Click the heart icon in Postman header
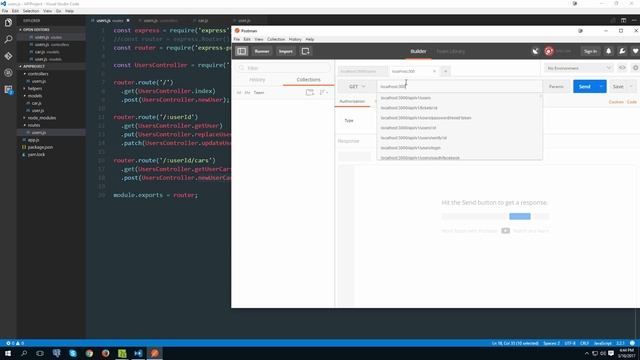This screenshot has width=640, height=360. [x=635, y=51]
